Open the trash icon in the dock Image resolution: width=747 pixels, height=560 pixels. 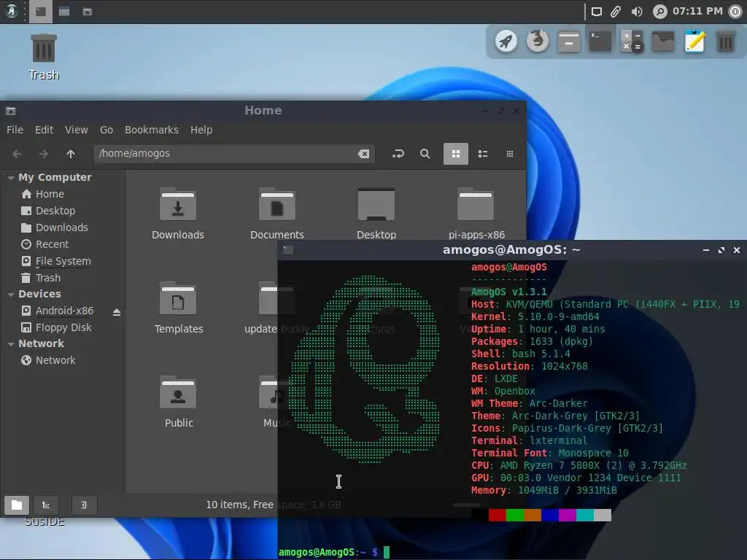point(726,42)
